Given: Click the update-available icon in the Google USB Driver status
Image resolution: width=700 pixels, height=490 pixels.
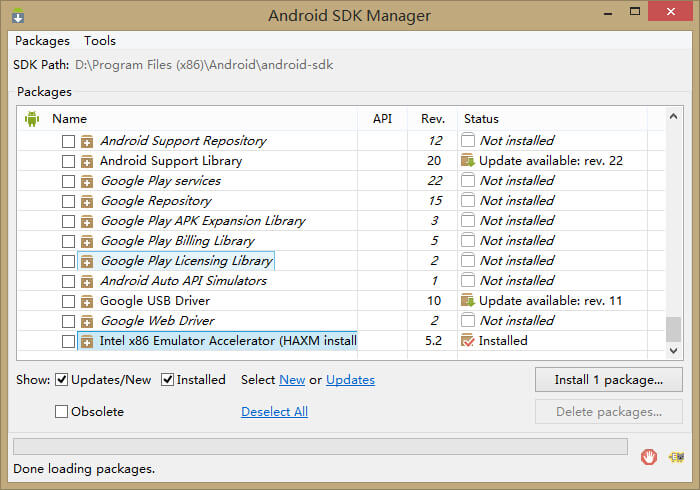Looking at the screenshot, I should point(467,300).
